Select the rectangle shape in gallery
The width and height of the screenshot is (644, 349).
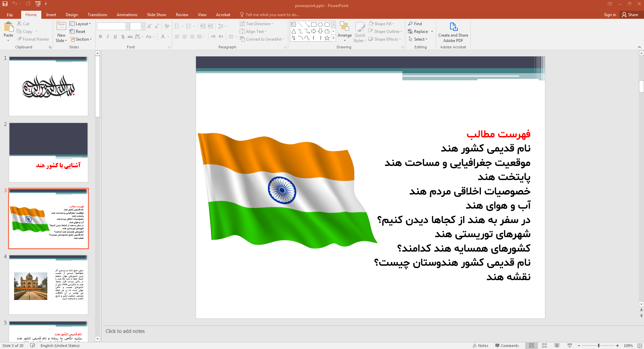point(313,25)
